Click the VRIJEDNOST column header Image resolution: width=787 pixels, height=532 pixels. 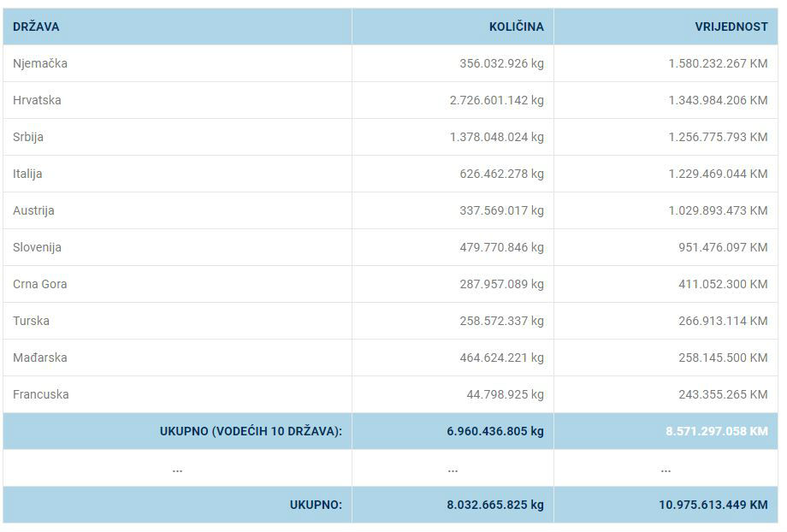click(x=731, y=27)
